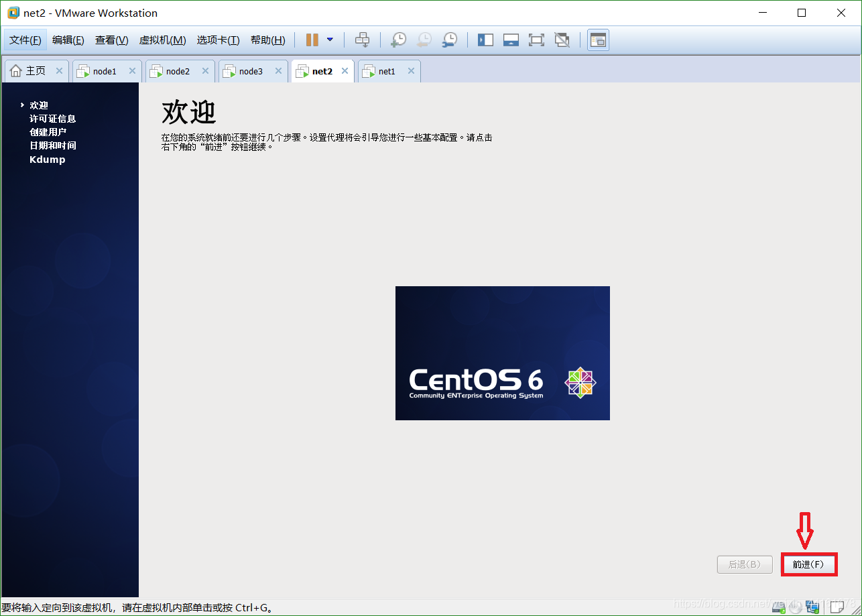Maximize the VMware Workstation window
Screen dimensions: 862x616
802,13
